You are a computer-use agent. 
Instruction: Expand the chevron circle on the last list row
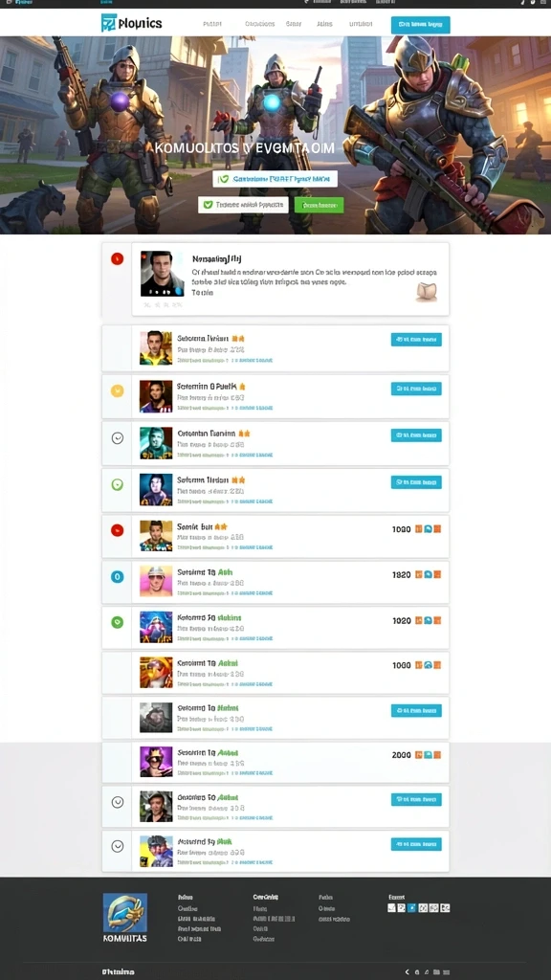pyautogui.click(x=117, y=846)
